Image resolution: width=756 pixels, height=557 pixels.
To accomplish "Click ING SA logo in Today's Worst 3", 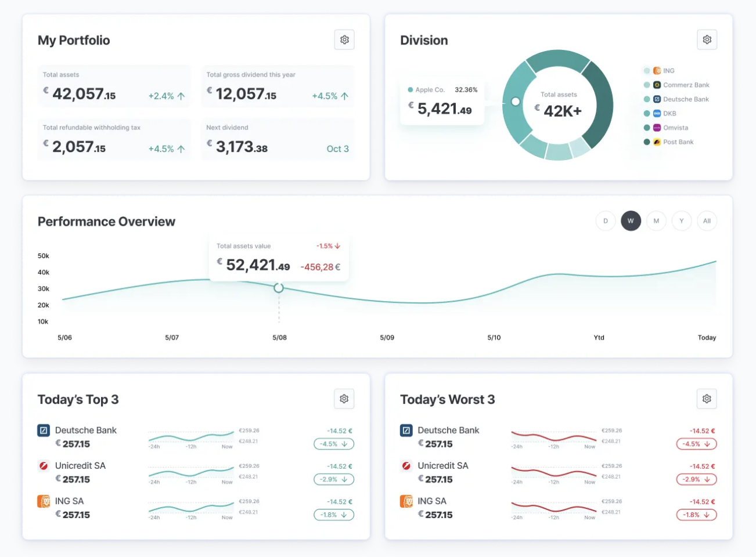I will [x=406, y=501].
